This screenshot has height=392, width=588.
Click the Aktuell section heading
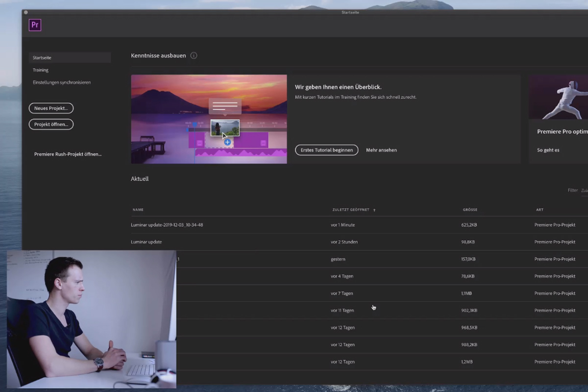pos(140,179)
